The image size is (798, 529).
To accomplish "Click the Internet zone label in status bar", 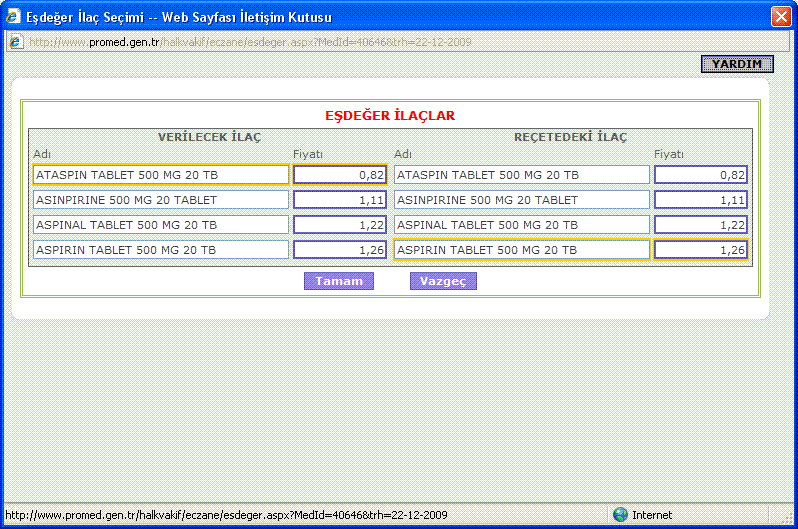I will click(652, 515).
